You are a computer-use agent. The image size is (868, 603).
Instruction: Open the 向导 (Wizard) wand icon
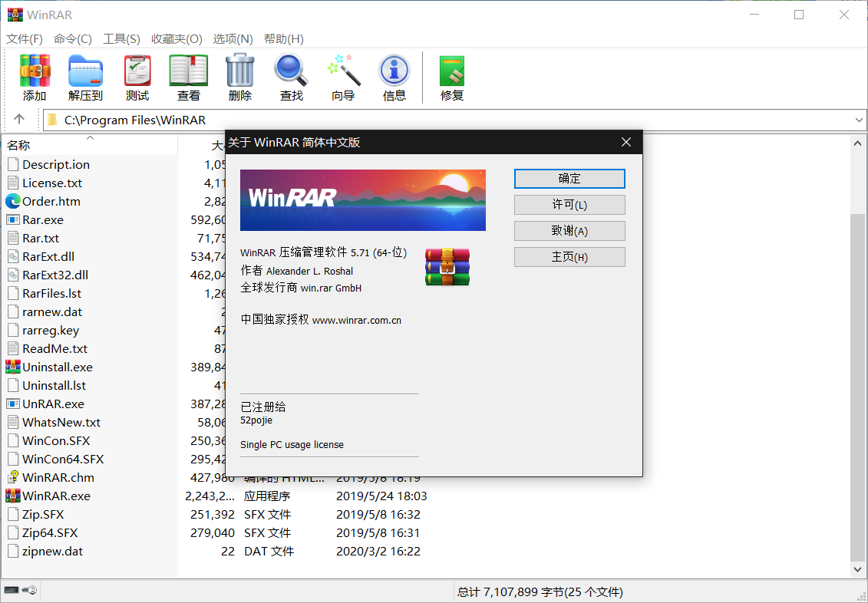coord(342,71)
